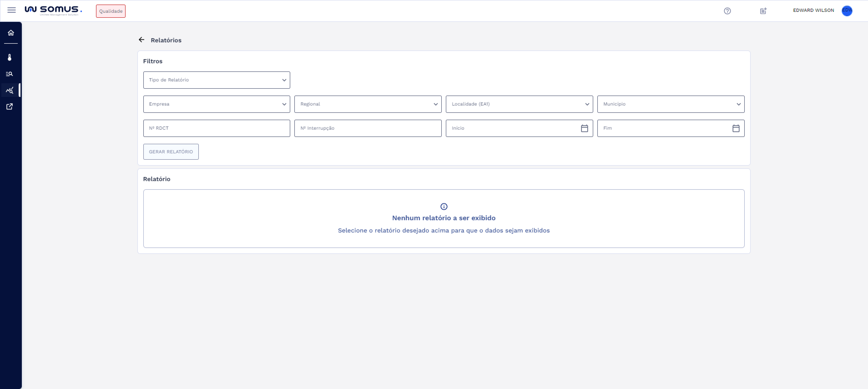Open the Localidade (EA1) dropdown

(x=519, y=104)
